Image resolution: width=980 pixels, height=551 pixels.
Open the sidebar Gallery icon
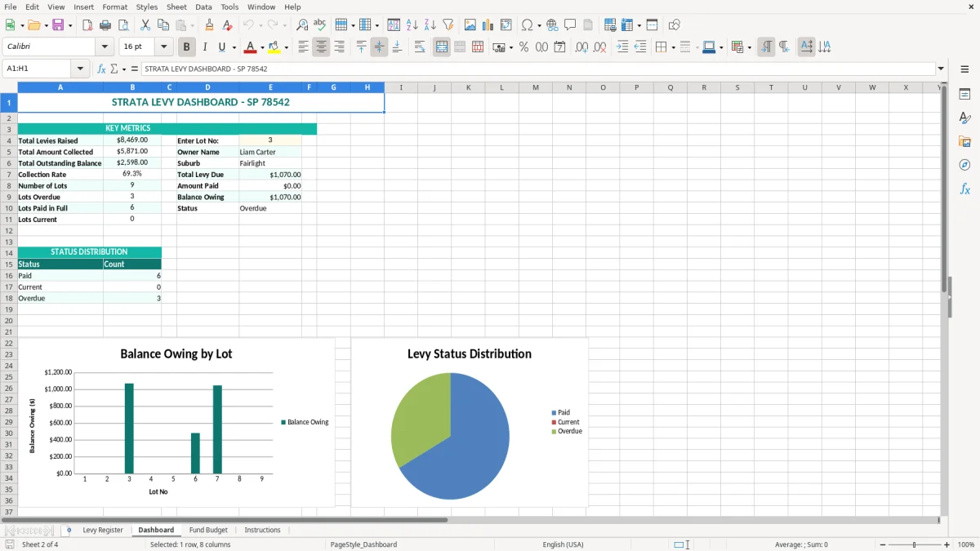[x=964, y=142]
